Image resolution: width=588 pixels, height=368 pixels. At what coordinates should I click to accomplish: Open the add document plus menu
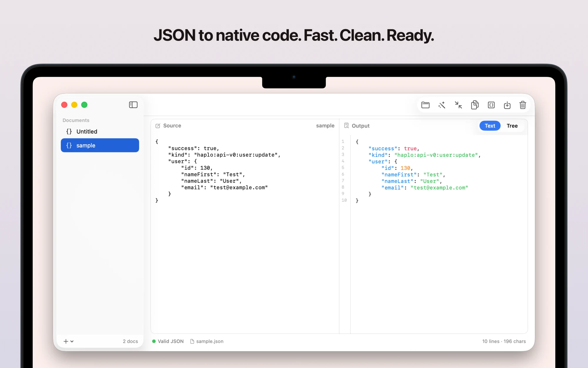(x=69, y=341)
